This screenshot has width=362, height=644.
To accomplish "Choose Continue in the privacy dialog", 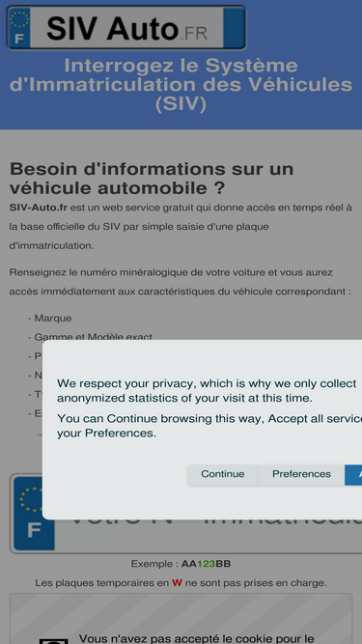I will [222, 474].
